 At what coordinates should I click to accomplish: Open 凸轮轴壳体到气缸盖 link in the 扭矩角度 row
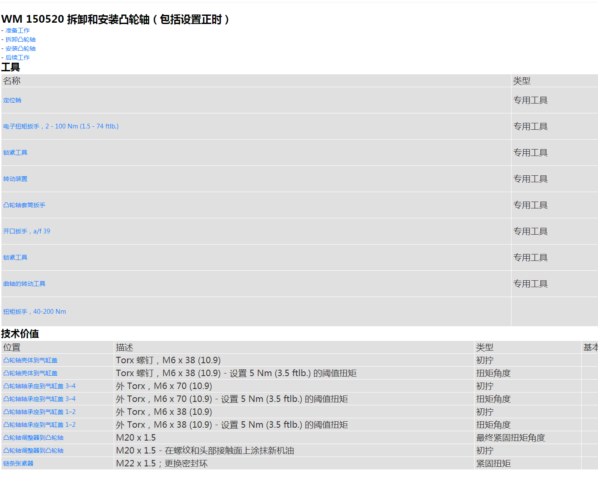click(30, 373)
